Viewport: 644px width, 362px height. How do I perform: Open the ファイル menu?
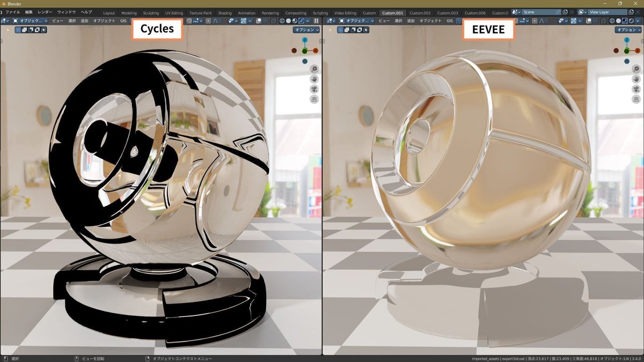coord(12,12)
